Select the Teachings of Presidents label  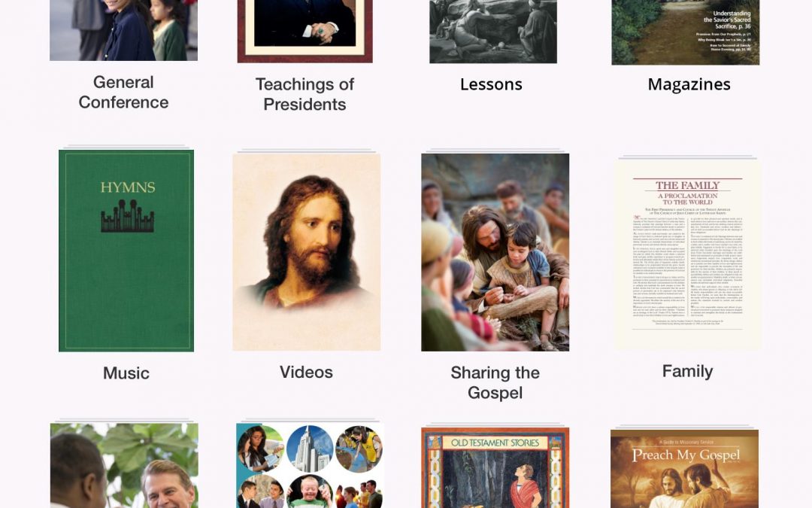[305, 94]
